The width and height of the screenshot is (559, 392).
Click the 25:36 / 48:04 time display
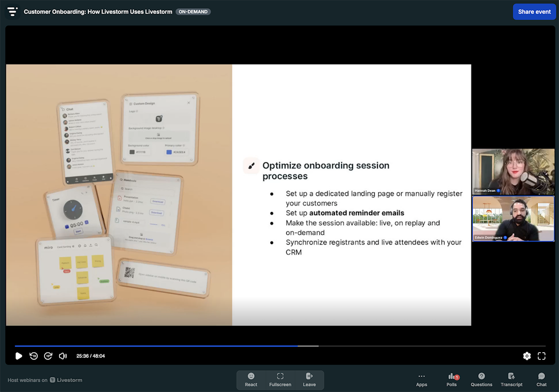(91, 356)
